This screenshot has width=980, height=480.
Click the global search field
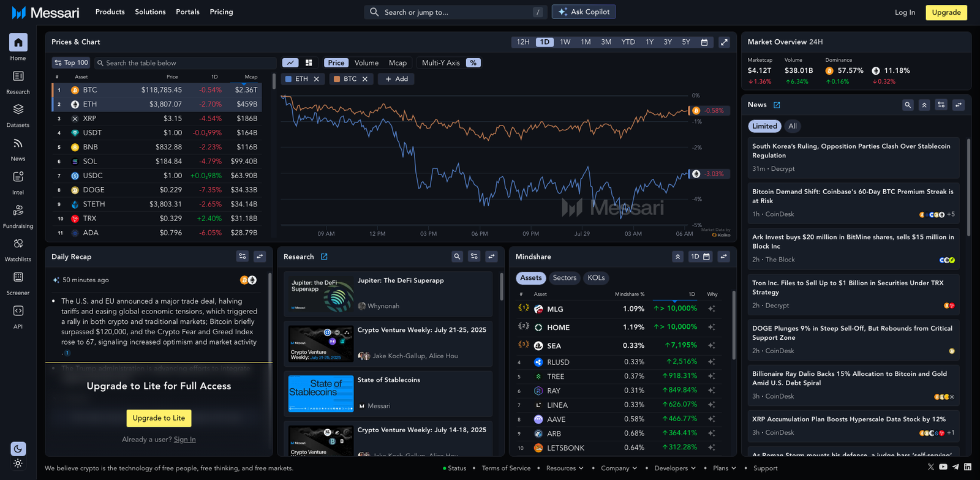456,12
